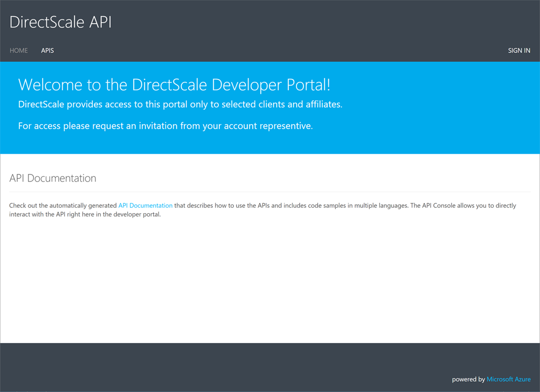Click the 'powered by' footer text
This screenshot has width=540, height=392.
pos(468,380)
